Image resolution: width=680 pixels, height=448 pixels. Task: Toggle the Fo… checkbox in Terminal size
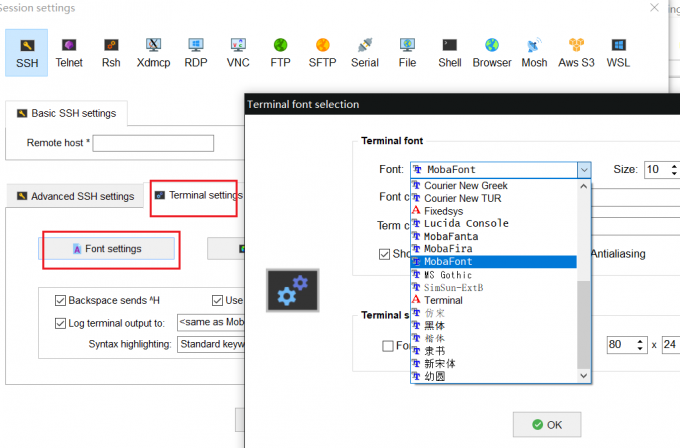pyautogui.click(x=388, y=346)
